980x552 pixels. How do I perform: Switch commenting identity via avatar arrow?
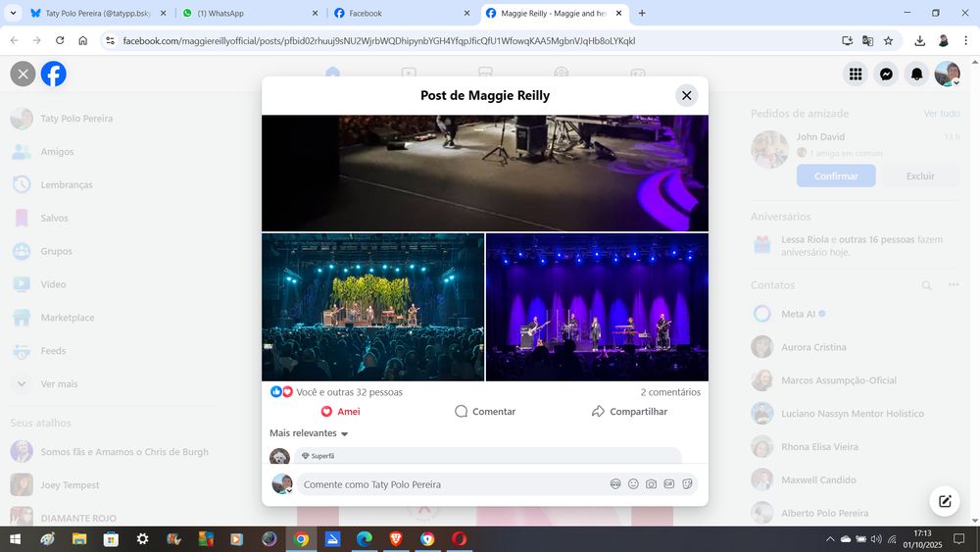(289, 491)
